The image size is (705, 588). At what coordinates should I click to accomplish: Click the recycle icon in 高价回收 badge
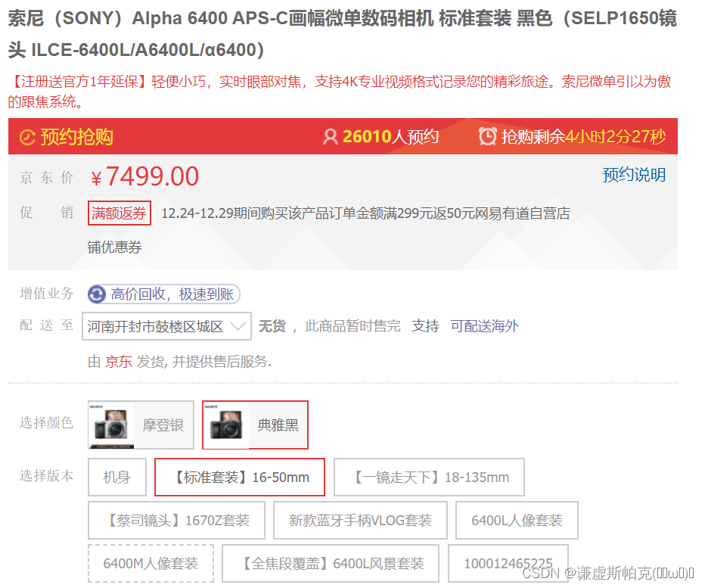pos(97,294)
